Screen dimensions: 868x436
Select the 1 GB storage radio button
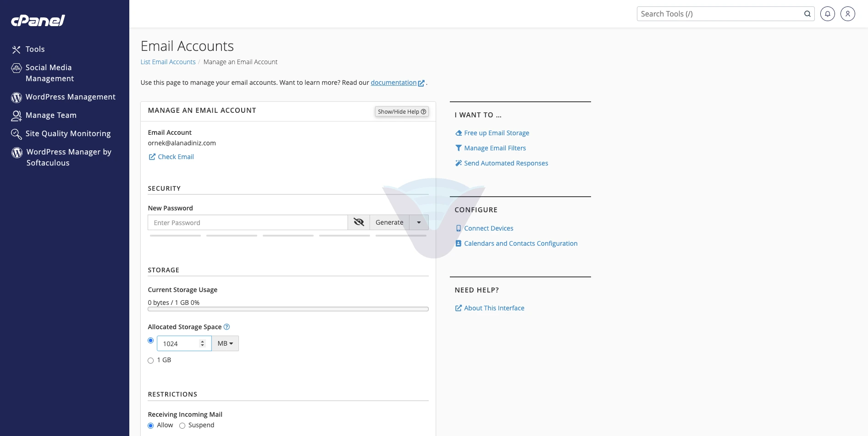pos(150,360)
